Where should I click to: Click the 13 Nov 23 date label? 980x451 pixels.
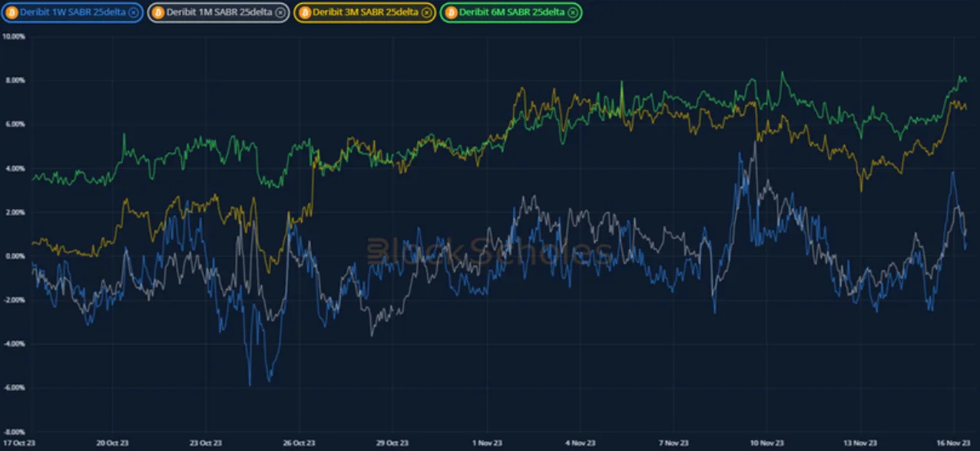(x=861, y=443)
